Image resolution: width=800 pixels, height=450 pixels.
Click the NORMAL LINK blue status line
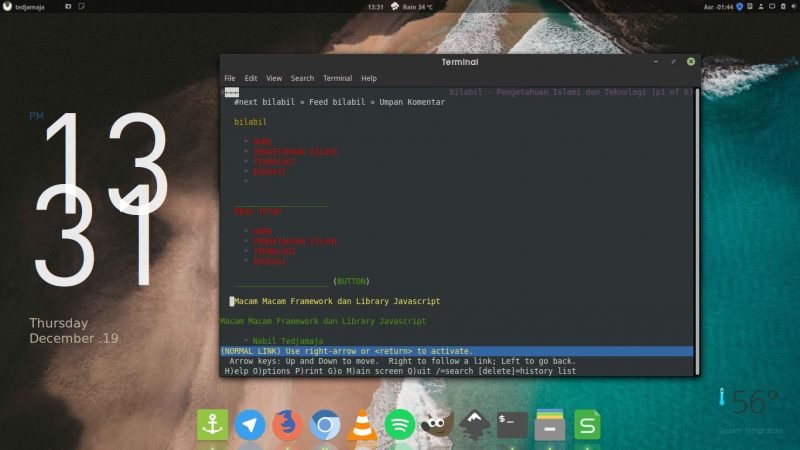click(457, 351)
